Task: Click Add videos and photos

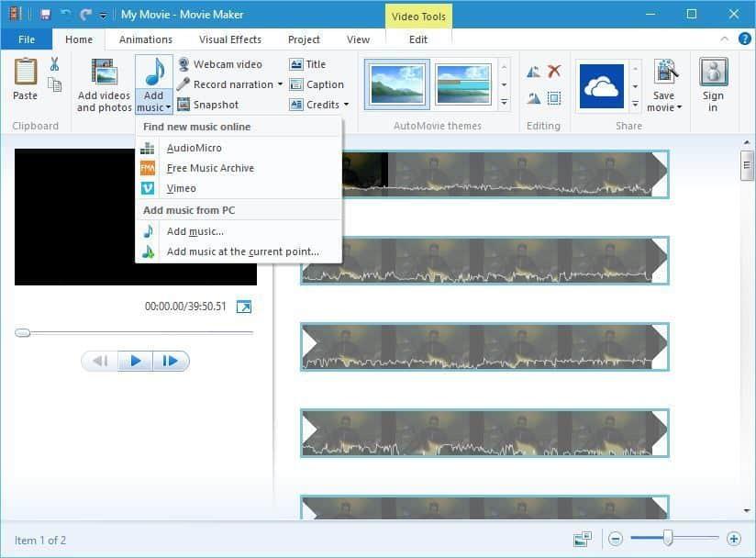Action: 105,85
